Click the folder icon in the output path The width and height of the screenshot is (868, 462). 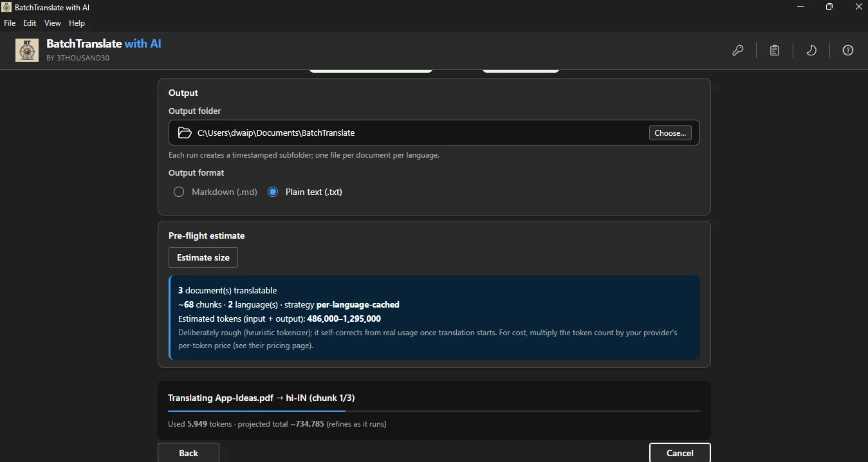(185, 133)
